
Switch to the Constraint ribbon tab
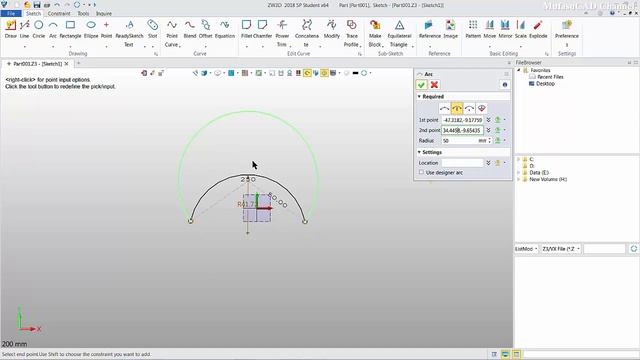click(59, 13)
